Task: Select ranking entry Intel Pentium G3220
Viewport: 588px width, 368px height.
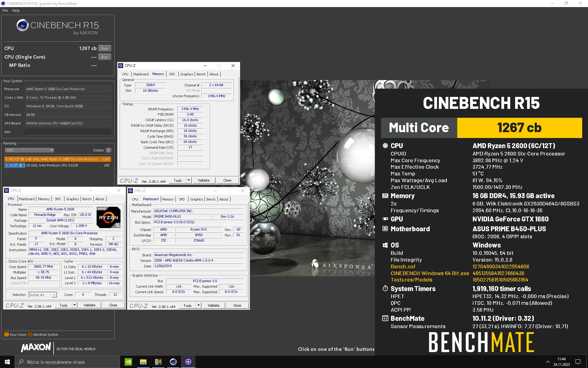Action: [58, 165]
